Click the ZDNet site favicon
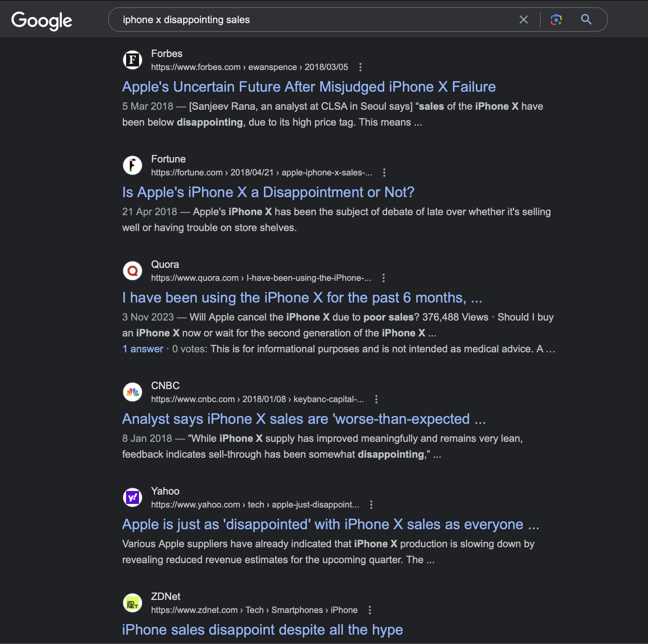The image size is (648, 644). click(133, 603)
